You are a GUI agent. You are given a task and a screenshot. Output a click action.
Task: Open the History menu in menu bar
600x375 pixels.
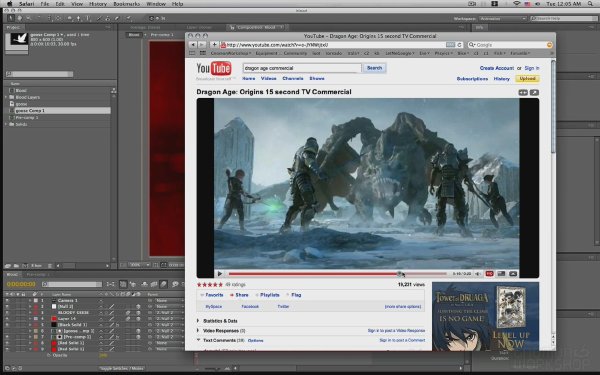(98, 4)
